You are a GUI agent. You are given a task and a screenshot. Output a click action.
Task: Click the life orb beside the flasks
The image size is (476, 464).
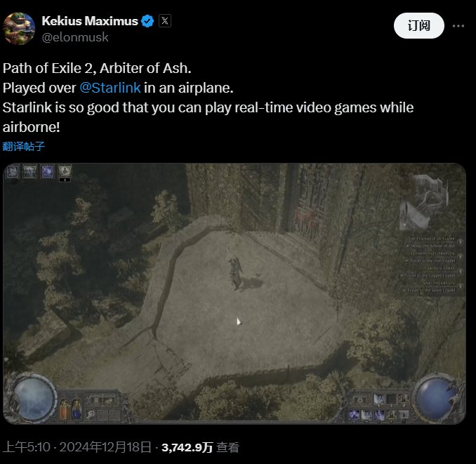click(x=34, y=398)
